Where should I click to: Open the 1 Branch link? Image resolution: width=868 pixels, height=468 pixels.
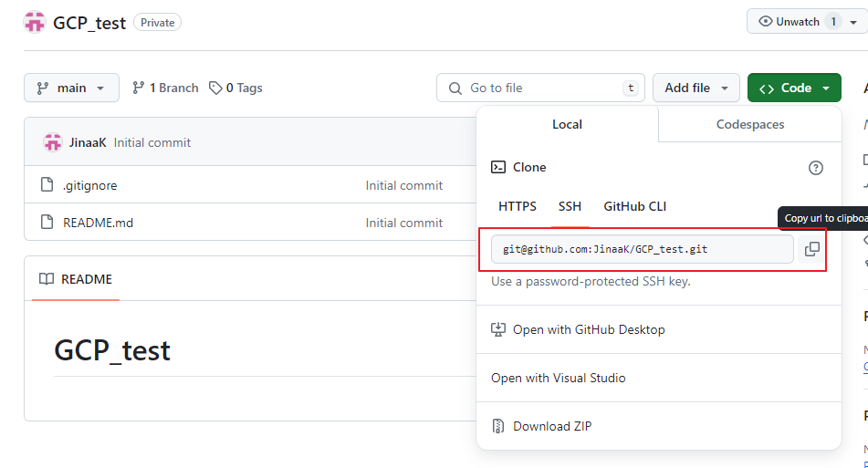point(165,88)
